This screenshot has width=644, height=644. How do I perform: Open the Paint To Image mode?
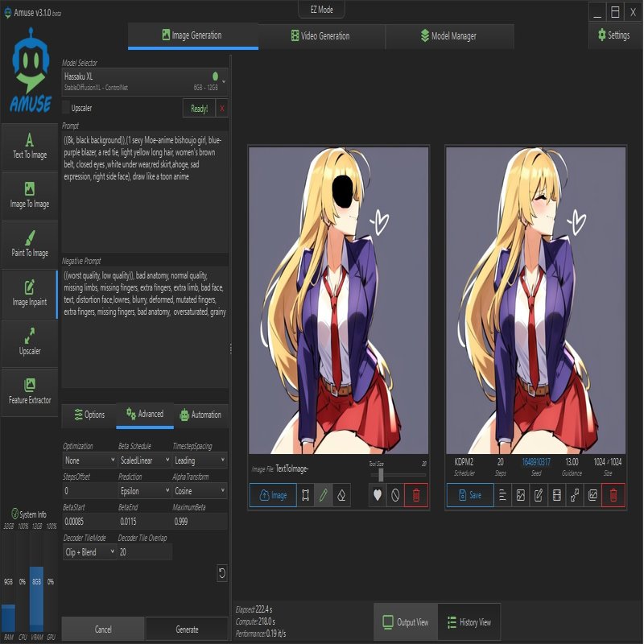tap(30, 246)
